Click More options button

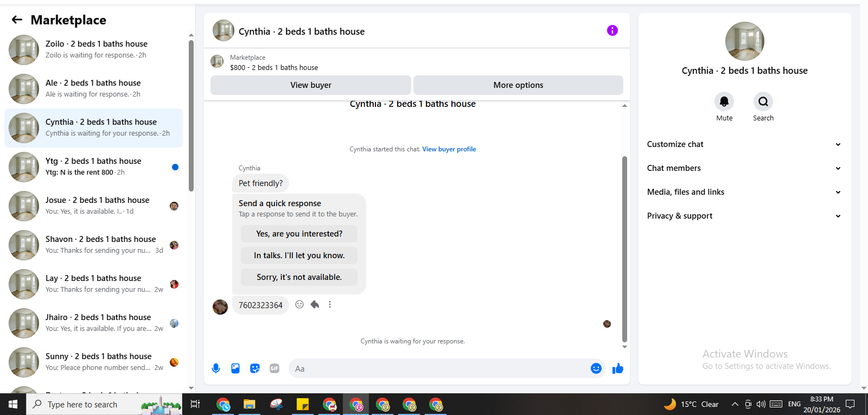click(518, 85)
